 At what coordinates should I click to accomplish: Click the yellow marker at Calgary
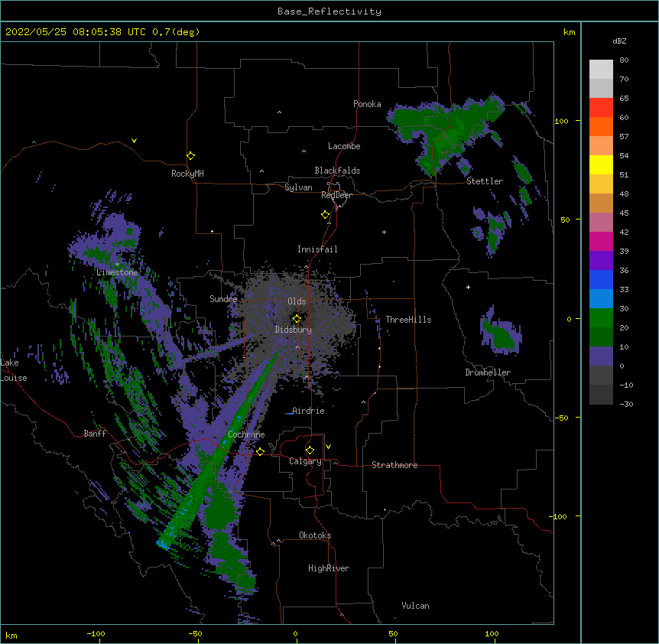(x=310, y=450)
